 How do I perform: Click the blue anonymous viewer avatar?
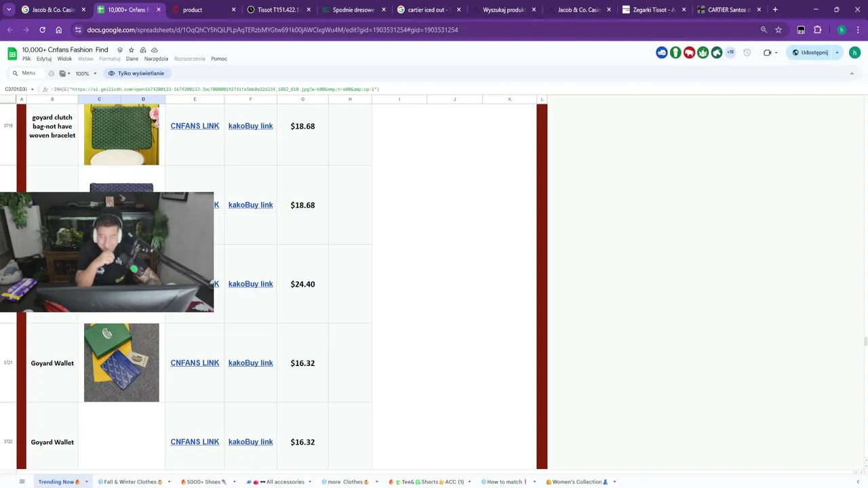[662, 53]
